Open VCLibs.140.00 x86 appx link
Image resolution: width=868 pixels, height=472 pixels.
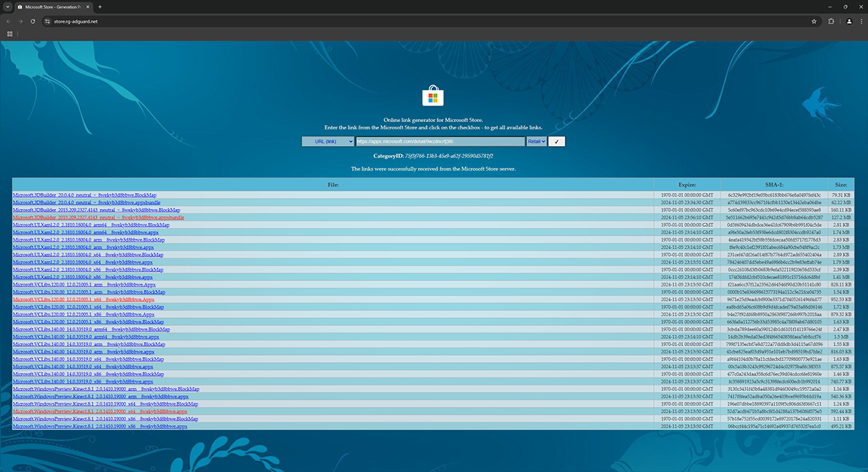(x=83, y=382)
